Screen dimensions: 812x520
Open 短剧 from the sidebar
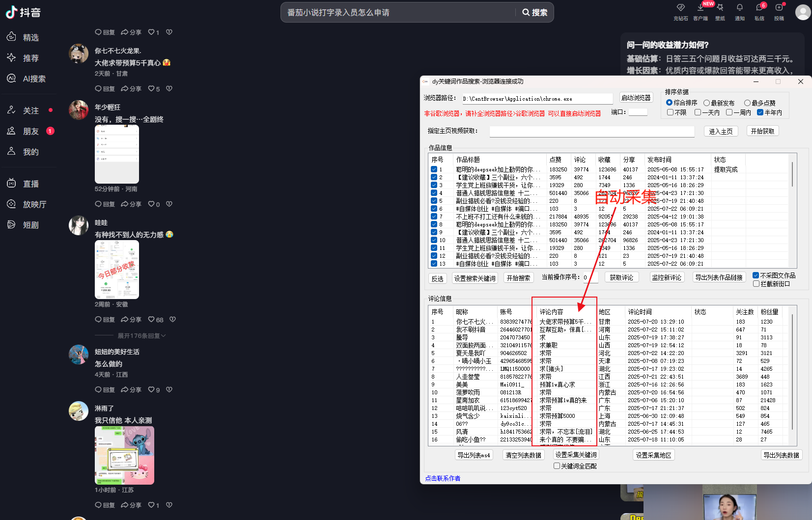point(29,225)
